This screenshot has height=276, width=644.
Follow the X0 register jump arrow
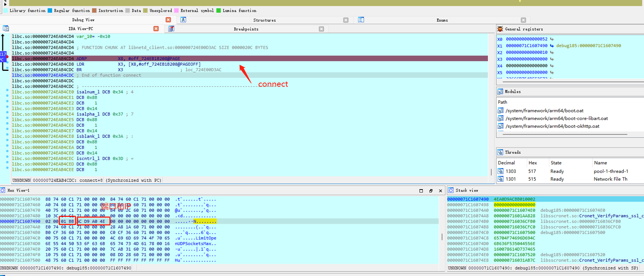coord(552,39)
